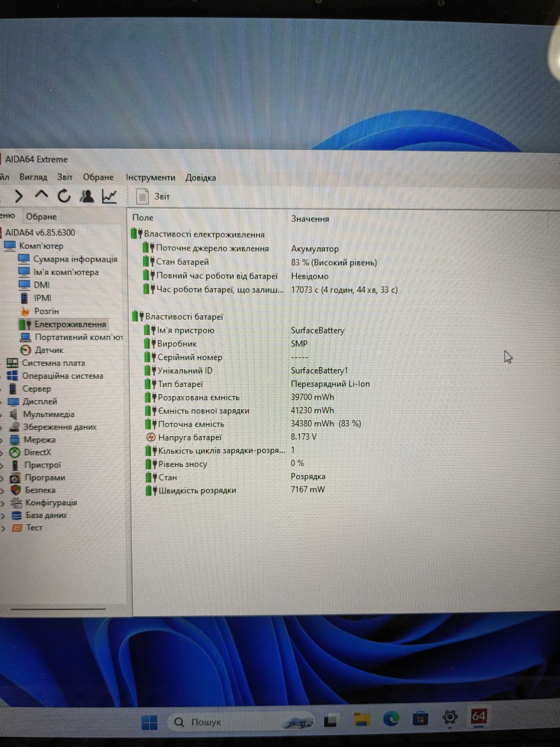Select the Швидкість розрядки row
This screenshot has width=560, height=747.
[235, 490]
